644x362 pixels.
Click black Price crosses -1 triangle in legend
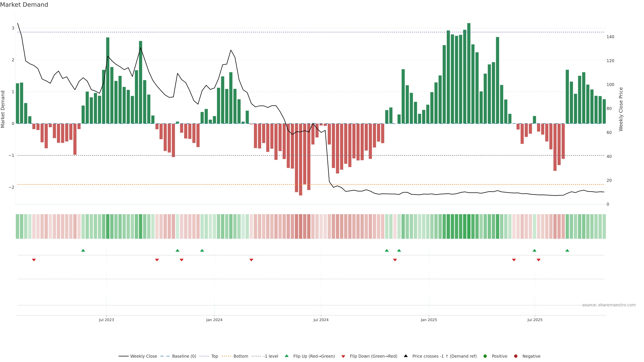click(406, 356)
